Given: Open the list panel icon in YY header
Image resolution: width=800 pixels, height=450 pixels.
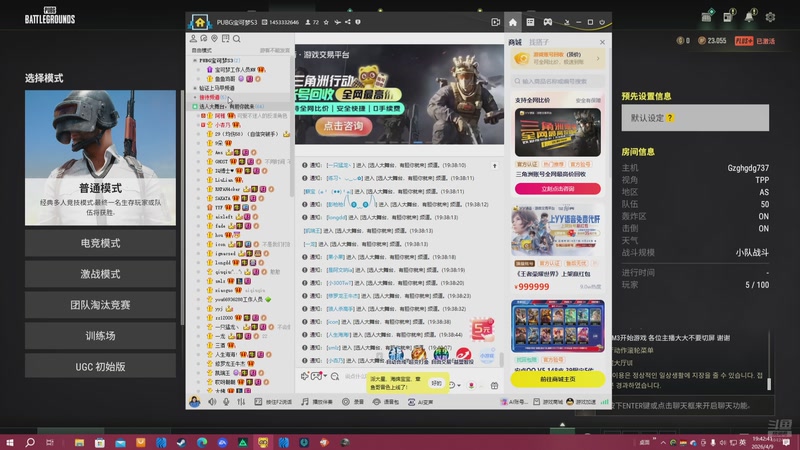Looking at the screenshot, I should click(x=531, y=22).
